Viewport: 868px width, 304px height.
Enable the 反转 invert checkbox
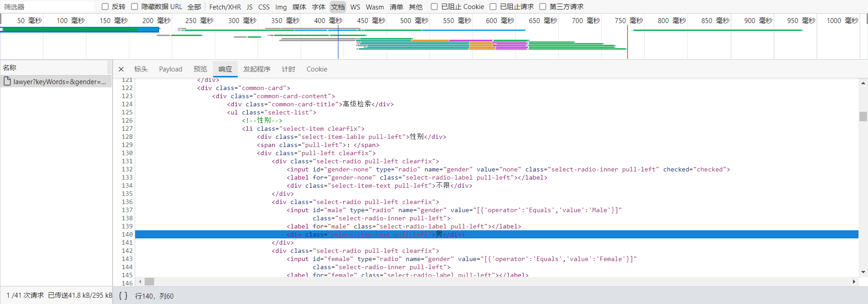(105, 7)
